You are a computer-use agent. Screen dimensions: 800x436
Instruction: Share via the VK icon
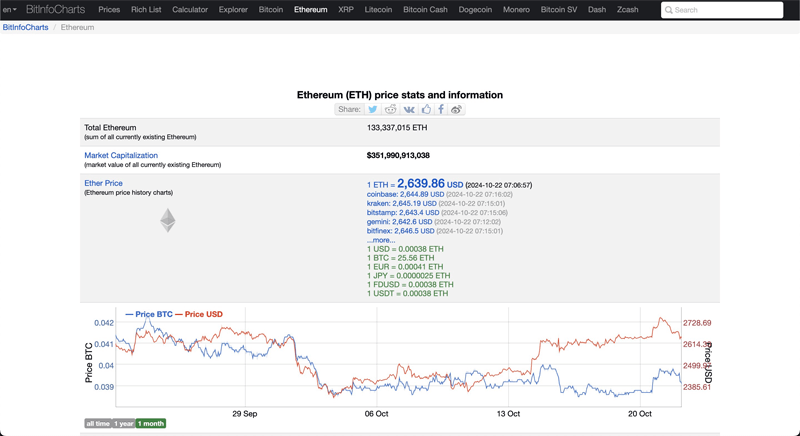409,109
